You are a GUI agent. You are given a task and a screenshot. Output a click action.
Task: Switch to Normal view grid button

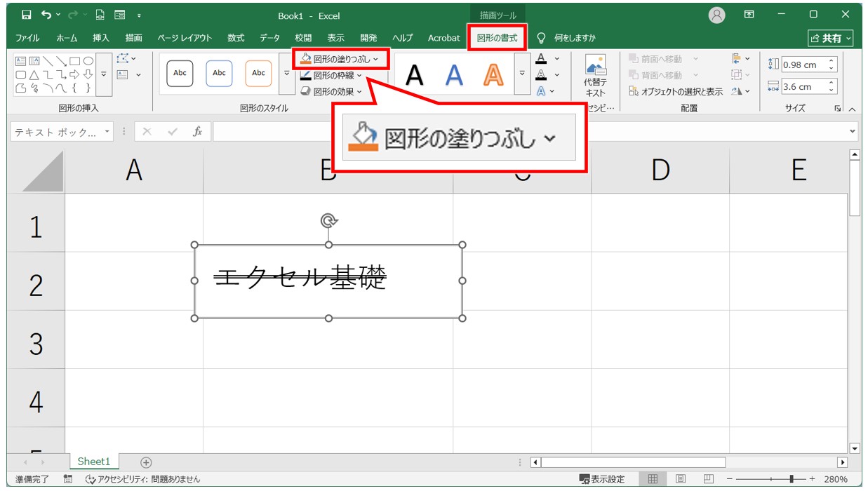pyautogui.click(x=653, y=479)
